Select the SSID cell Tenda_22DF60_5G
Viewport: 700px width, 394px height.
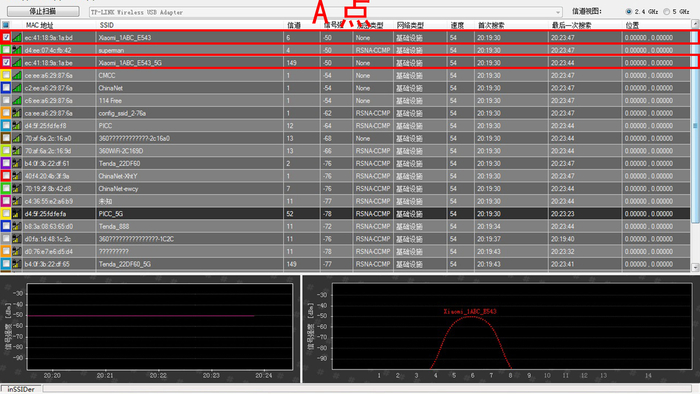[x=125, y=264]
